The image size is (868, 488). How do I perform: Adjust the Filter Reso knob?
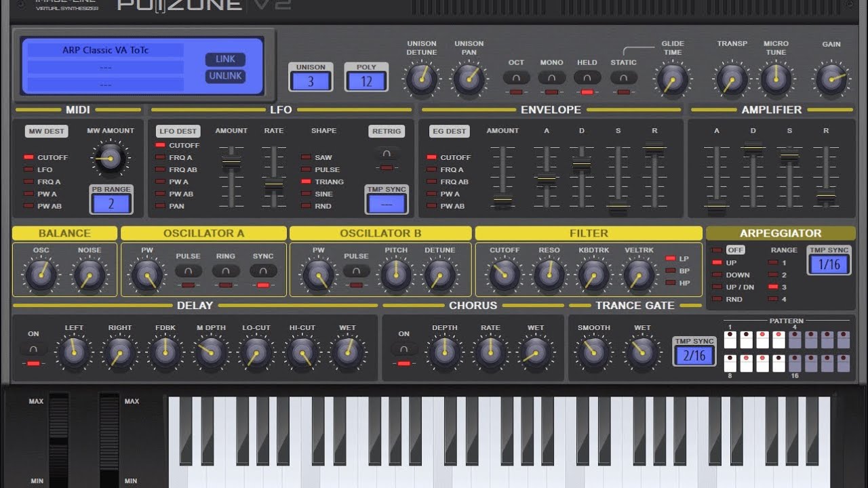[x=549, y=275]
